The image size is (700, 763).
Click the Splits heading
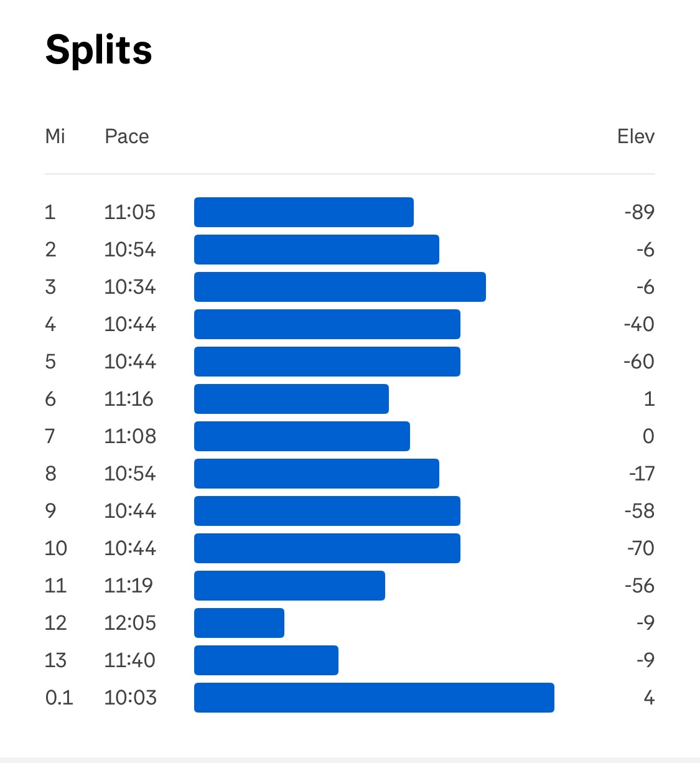coord(99,50)
